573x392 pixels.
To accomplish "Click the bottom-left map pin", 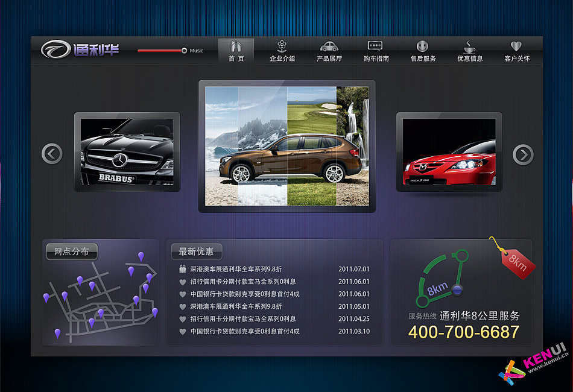I will [57, 333].
